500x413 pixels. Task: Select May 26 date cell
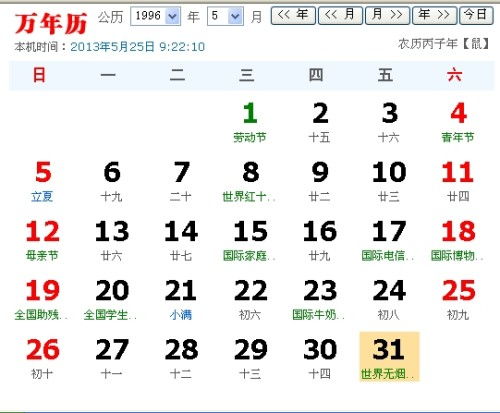click(x=42, y=358)
